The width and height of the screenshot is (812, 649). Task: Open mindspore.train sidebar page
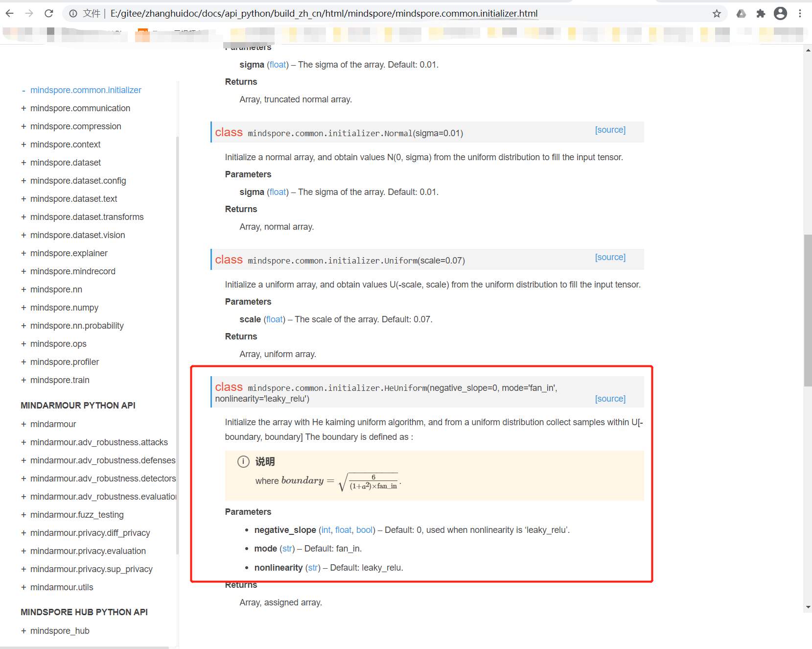(60, 380)
